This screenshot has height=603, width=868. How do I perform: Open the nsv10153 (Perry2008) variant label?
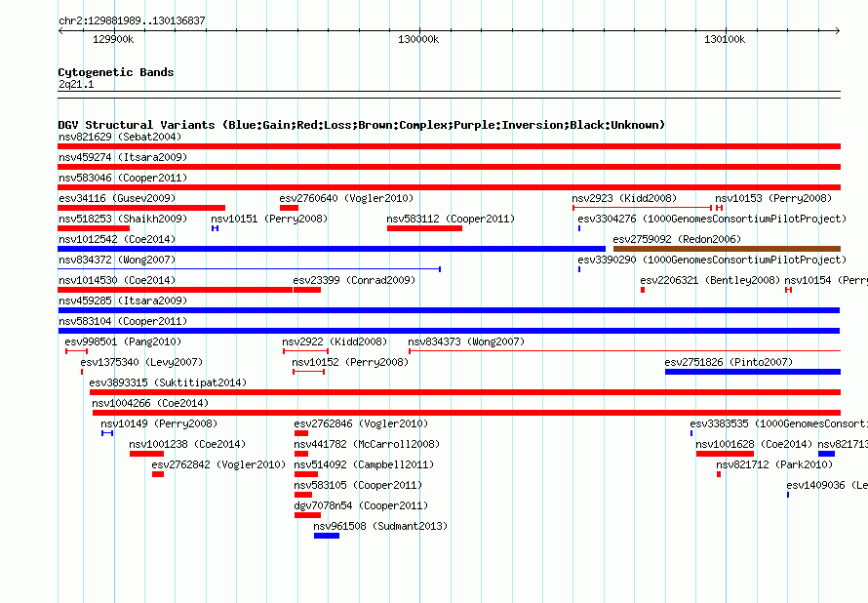click(x=773, y=198)
